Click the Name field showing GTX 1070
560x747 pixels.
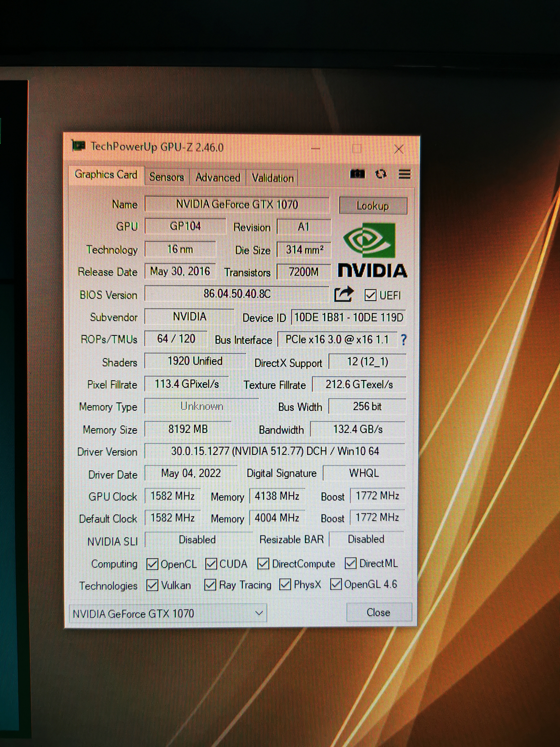tap(237, 204)
